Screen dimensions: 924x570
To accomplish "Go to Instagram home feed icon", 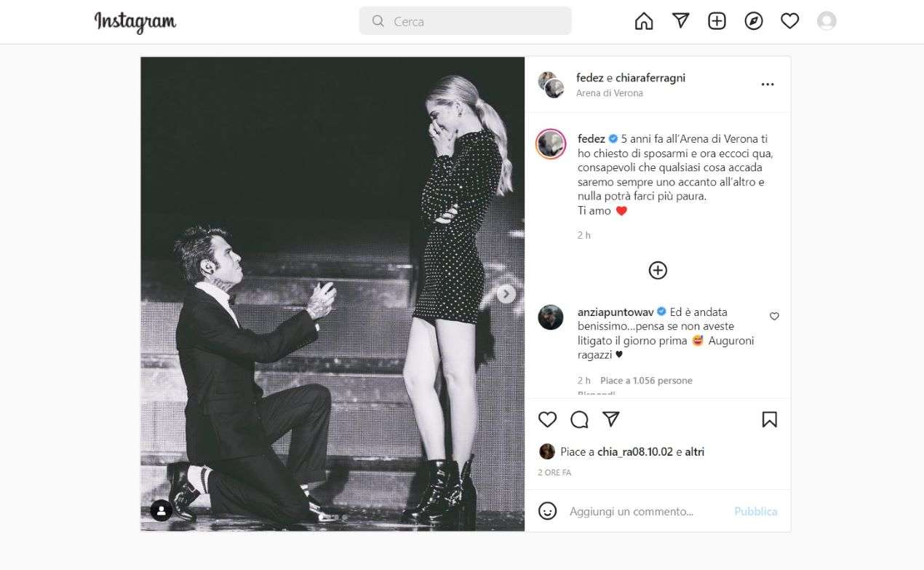I will [x=644, y=21].
